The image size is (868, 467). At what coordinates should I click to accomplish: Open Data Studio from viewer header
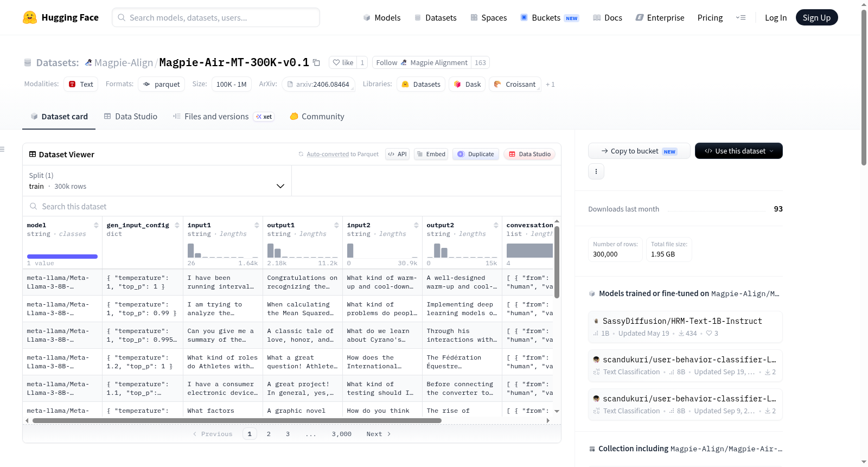coord(529,154)
